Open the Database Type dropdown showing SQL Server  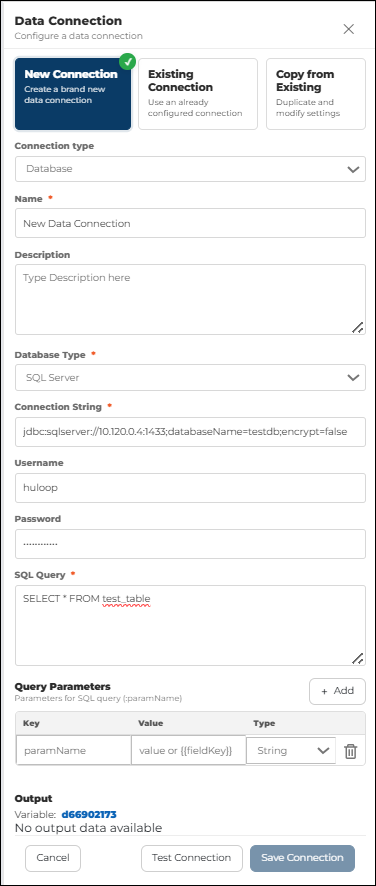[190, 377]
